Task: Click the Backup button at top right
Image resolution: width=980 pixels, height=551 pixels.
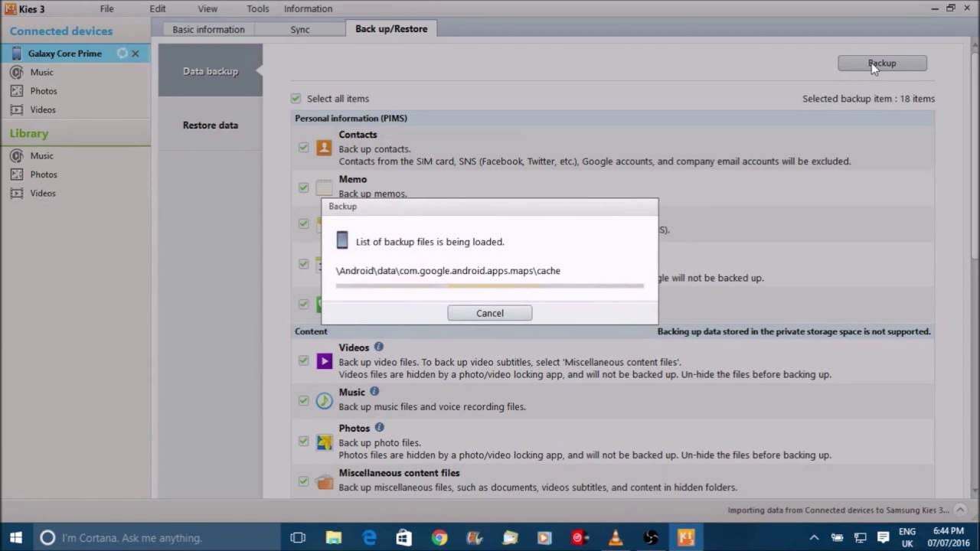Action: click(x=882, y=64)
